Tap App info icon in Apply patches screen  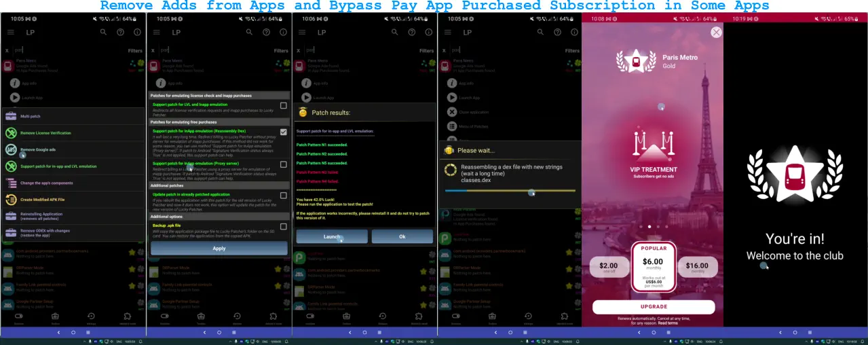(x=161, y=83)
